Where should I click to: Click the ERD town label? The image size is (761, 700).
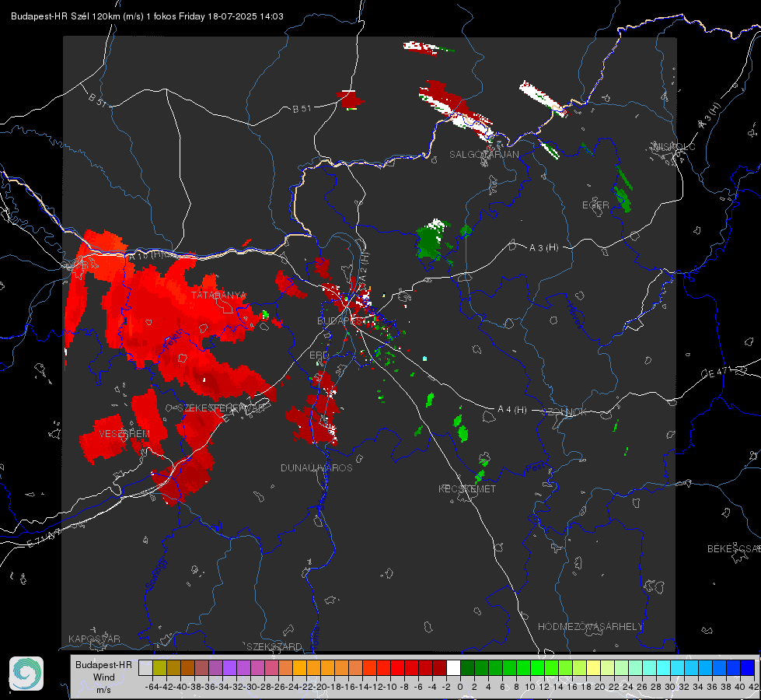tap(319, 355)
